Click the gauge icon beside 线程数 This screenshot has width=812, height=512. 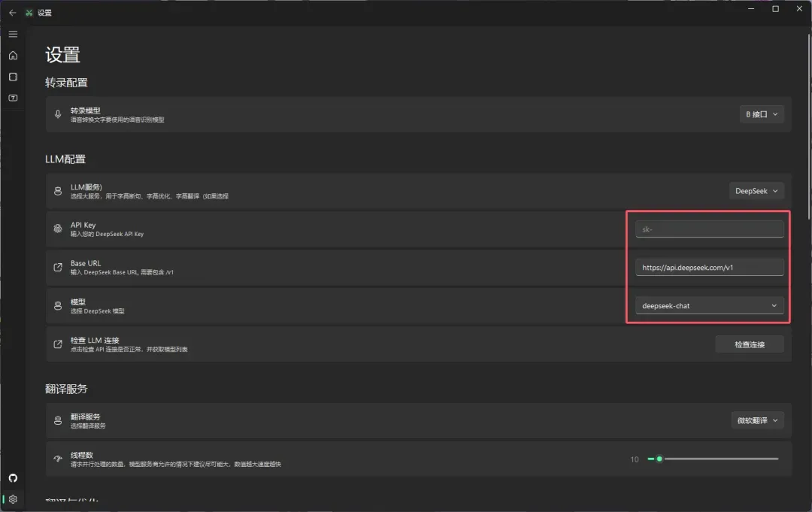point(58,459)
